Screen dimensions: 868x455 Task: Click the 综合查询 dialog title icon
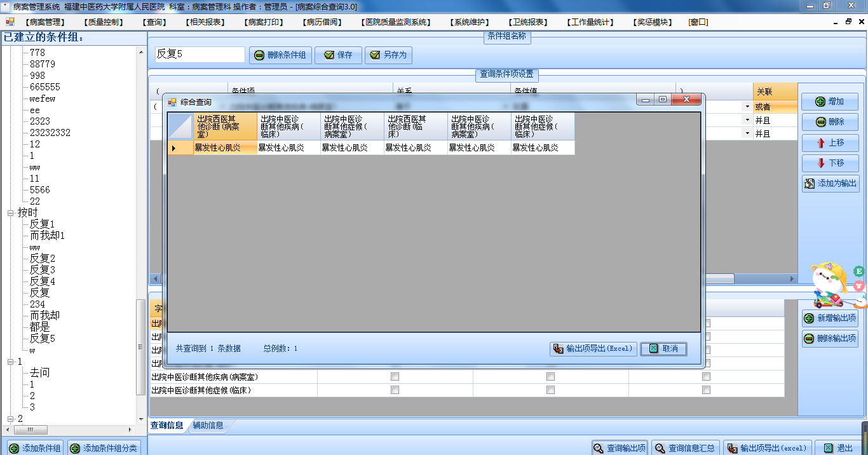coord(172,102)
